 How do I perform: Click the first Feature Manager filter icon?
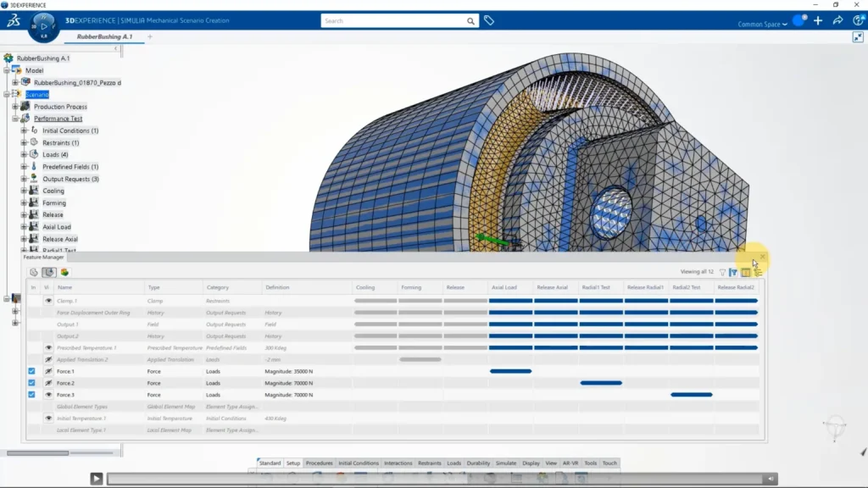(x=34, y=272)
